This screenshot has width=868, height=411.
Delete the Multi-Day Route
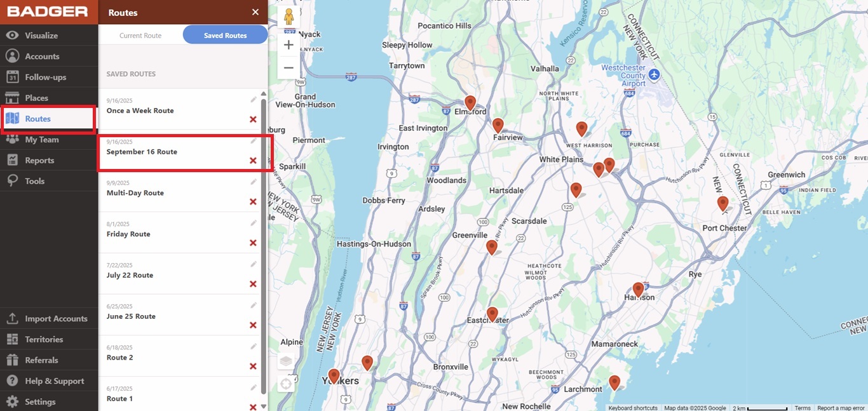coord(253,202)
